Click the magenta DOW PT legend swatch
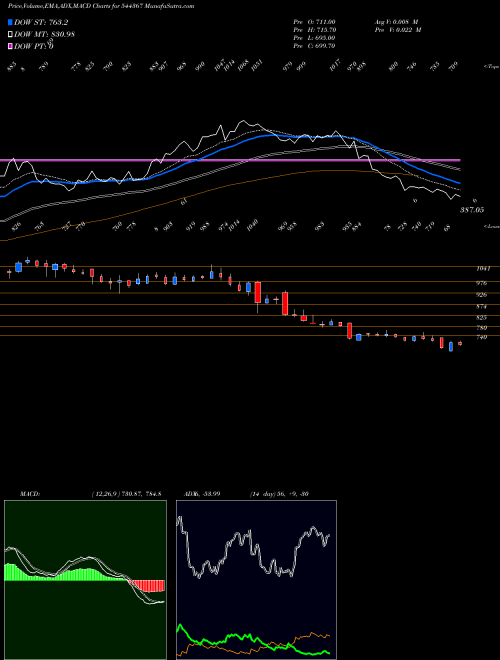The image size is (500, 660). 10,46
